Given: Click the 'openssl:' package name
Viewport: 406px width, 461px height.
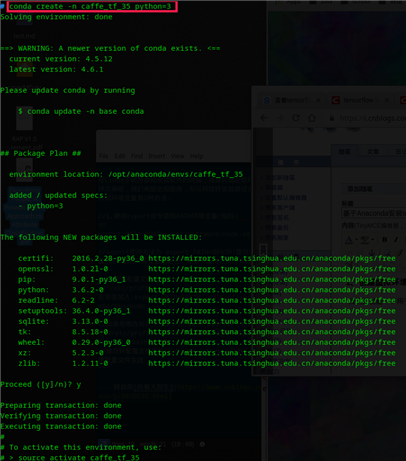Looking at the screenshot, I should point(36,269).
